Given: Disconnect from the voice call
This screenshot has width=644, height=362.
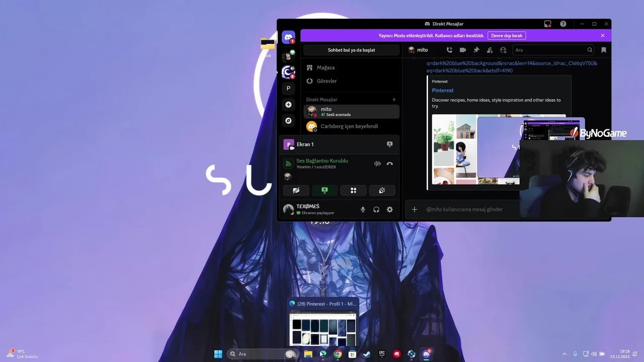Looking at the screenshot, I should tap(389, 163).
